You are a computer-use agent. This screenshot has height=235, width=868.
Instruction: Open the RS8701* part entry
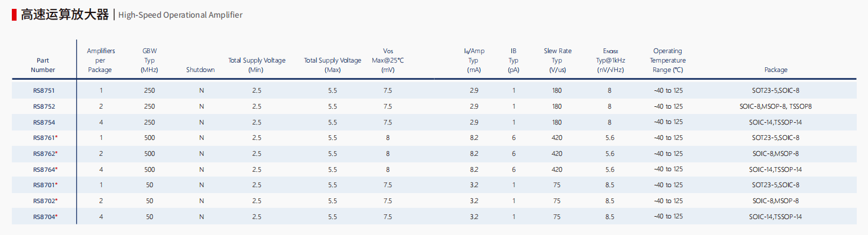(46, 185)
